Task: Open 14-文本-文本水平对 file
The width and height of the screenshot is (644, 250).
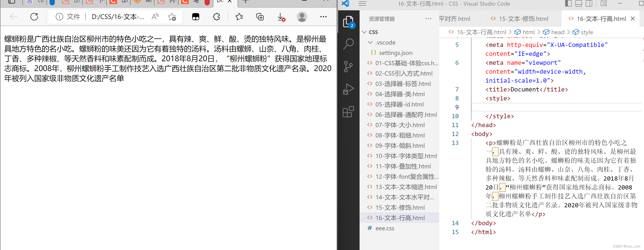Action: click(x=399, y=197)
